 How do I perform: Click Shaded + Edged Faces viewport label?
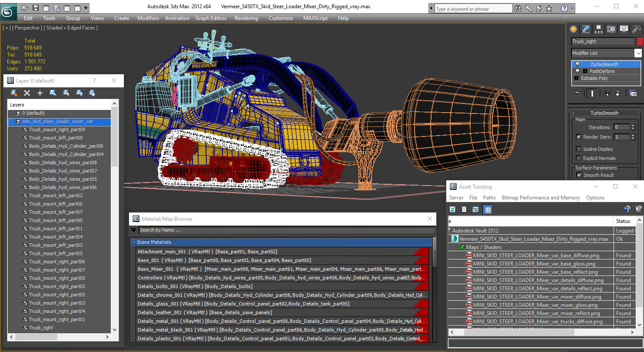click(x=70, y=28)
